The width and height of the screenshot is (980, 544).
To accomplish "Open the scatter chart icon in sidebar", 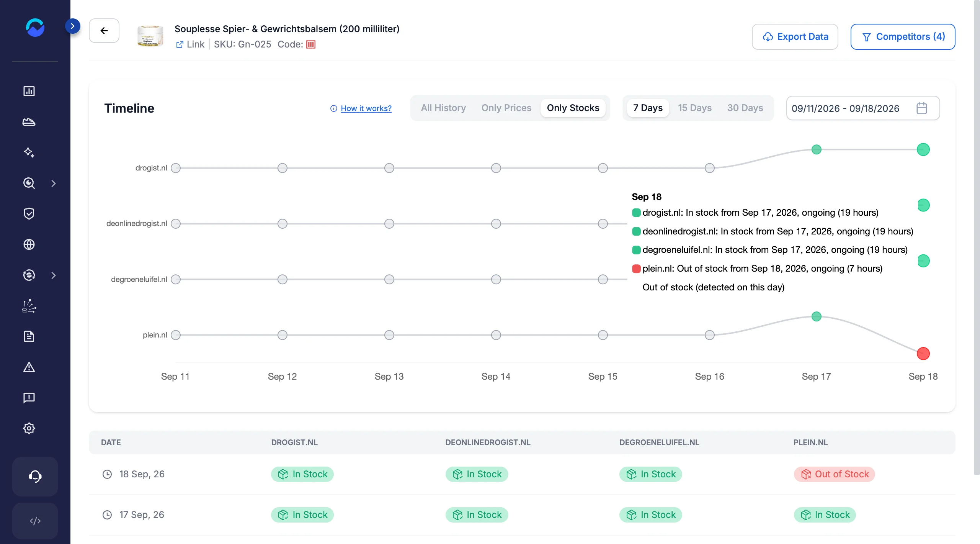I will (x=29, y=306).
